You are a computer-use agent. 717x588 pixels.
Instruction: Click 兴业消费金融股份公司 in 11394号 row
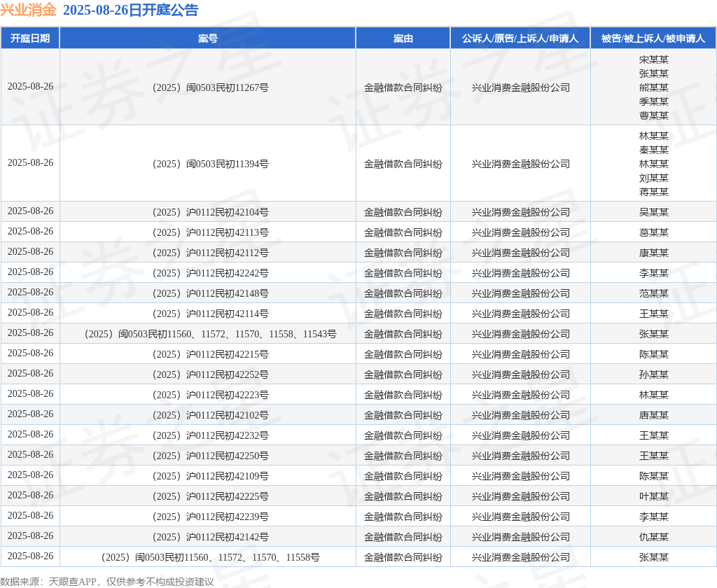pos(520,164)
